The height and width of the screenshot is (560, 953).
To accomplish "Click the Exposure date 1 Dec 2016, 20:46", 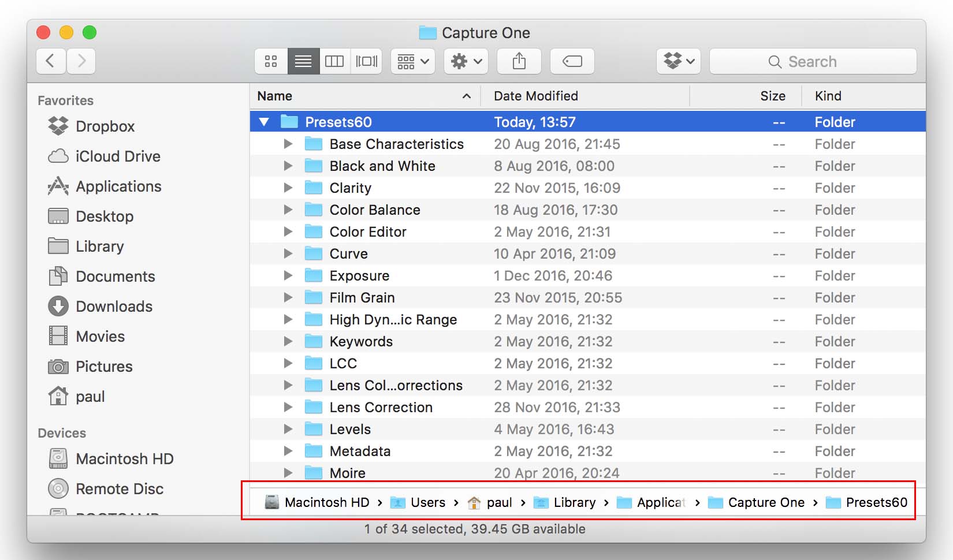I will [x=553, y=275].
